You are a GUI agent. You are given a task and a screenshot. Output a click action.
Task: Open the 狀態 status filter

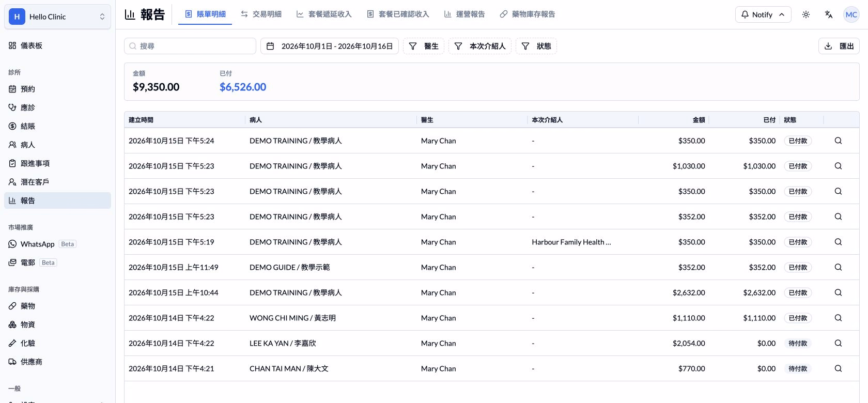click(536, 46)
